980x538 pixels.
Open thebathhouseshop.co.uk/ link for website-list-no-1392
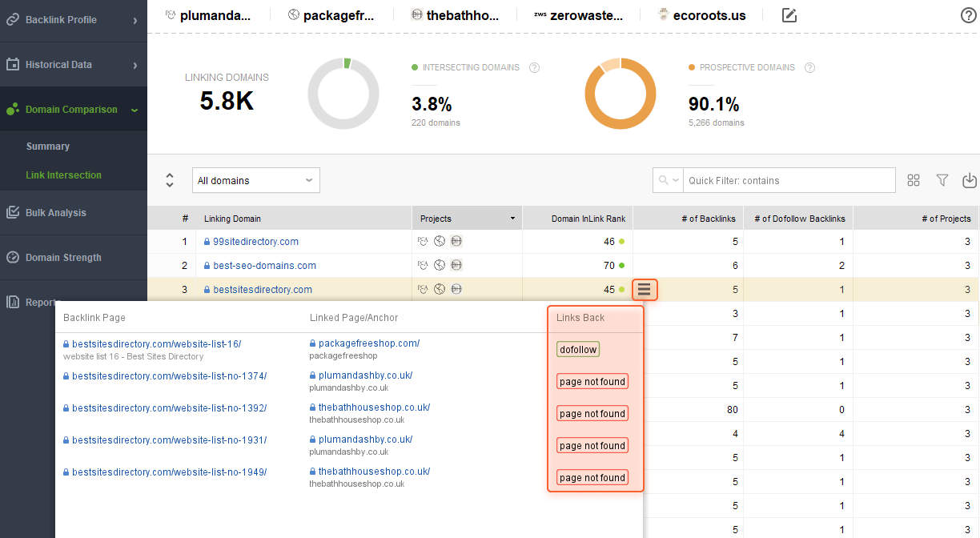point(374,408)
